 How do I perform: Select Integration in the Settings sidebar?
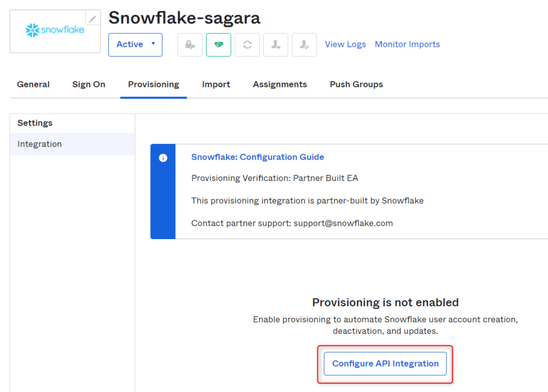(x=39, y=144)
